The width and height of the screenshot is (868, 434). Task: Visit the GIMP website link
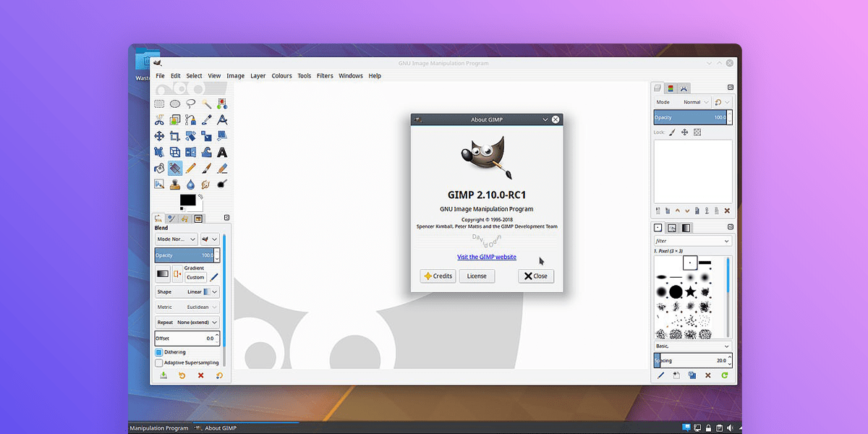487,257
